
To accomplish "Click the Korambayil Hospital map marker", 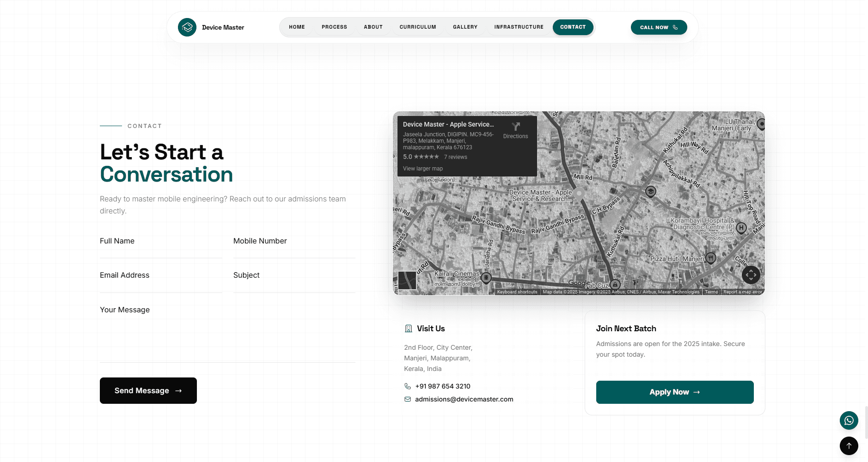I will (741, 228).
